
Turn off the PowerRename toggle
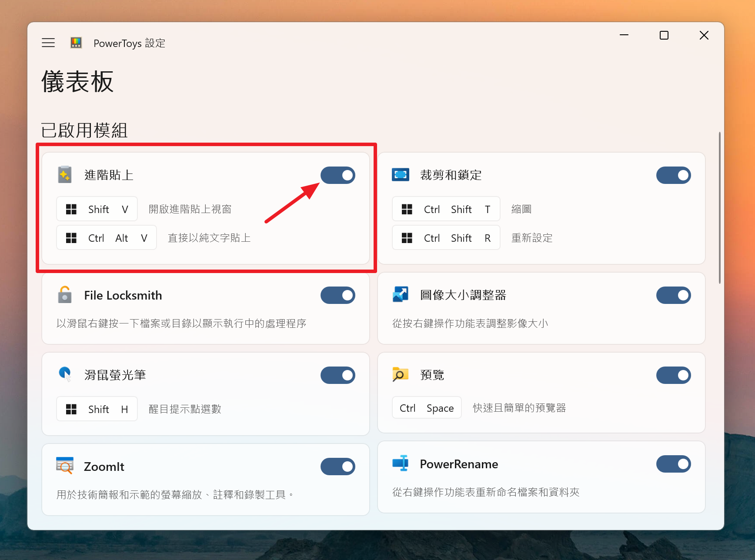(x=673, y=464)
